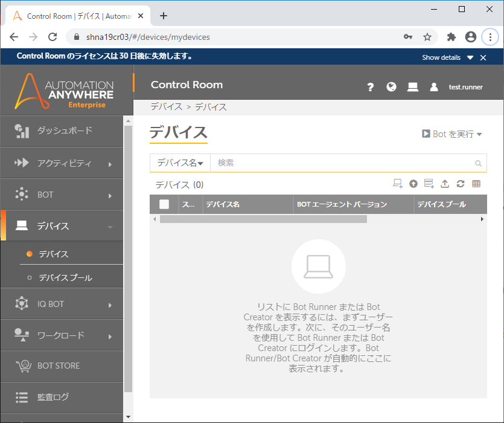The width and height of the screenshot is (504, 423).
Task: Dismiss the license expiry banner
Action: 483,57
